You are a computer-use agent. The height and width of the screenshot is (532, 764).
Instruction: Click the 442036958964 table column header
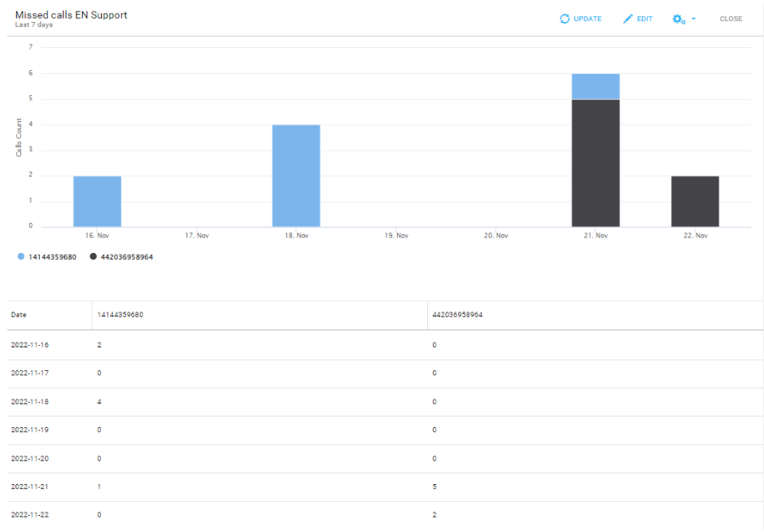click(x=458, y=314)
